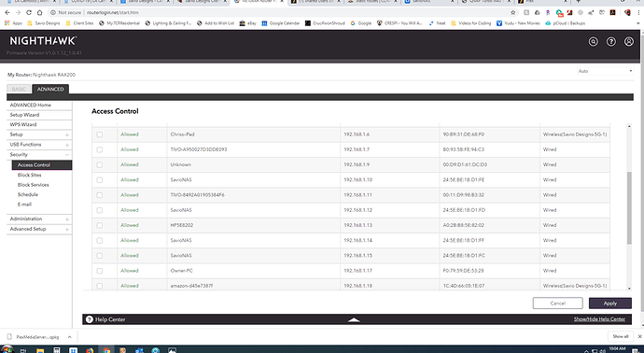644x353 pixels.
Task: Click the browser back arrow
Action: tap(7, 13)
